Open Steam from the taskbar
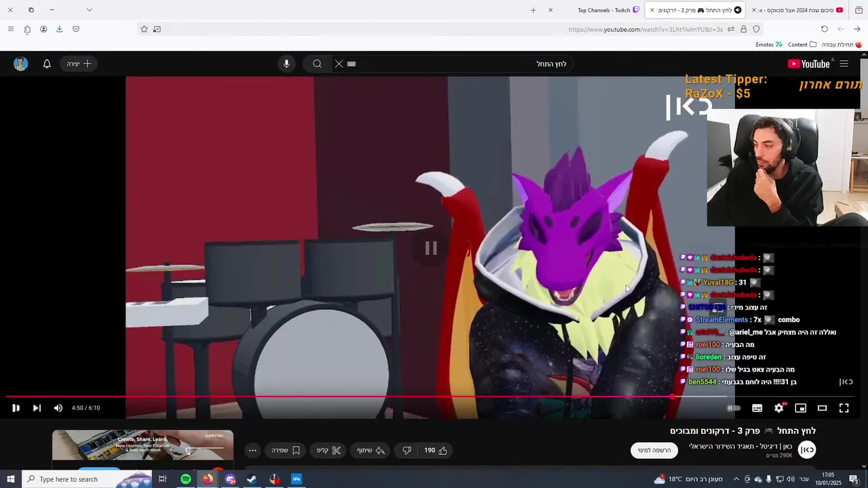 click(252, 479)
